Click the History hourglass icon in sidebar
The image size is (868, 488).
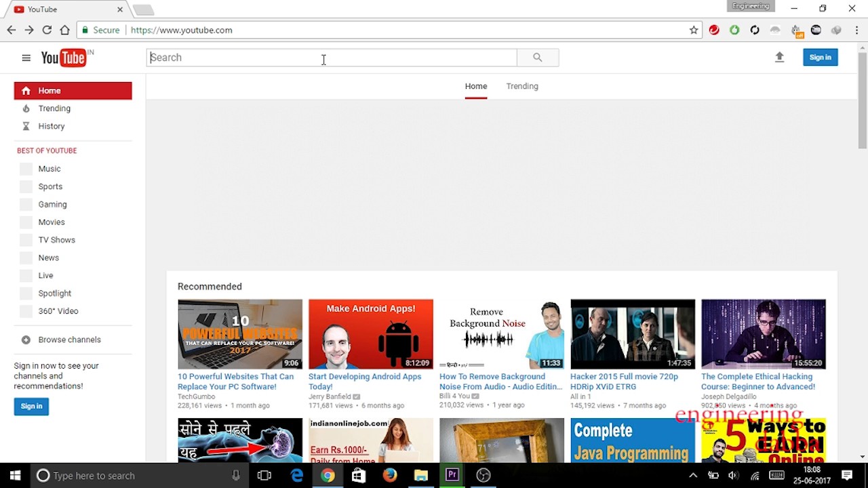click(26, 126)
